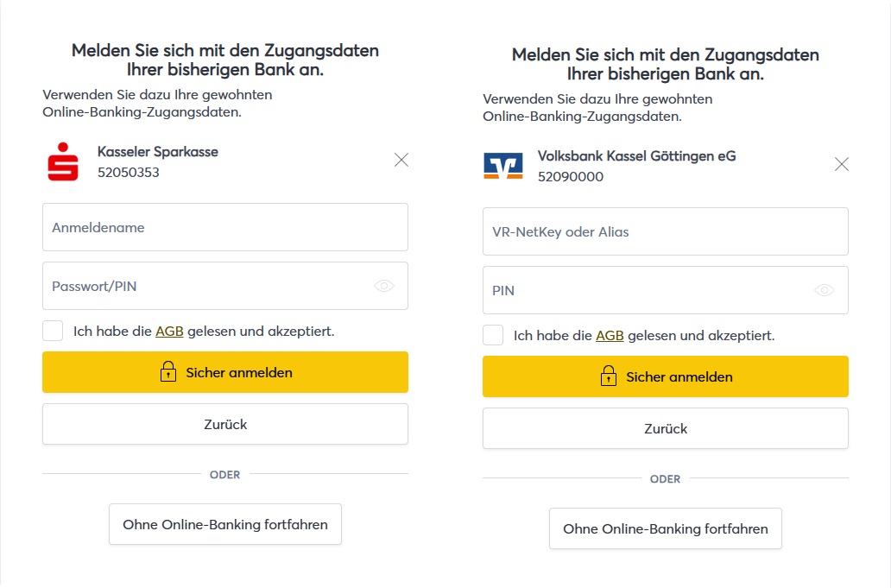Viewport: 891px width, 588px height.
Task: Go back with Zurück in Sparkasse form
Action: [x=224, y=424]
